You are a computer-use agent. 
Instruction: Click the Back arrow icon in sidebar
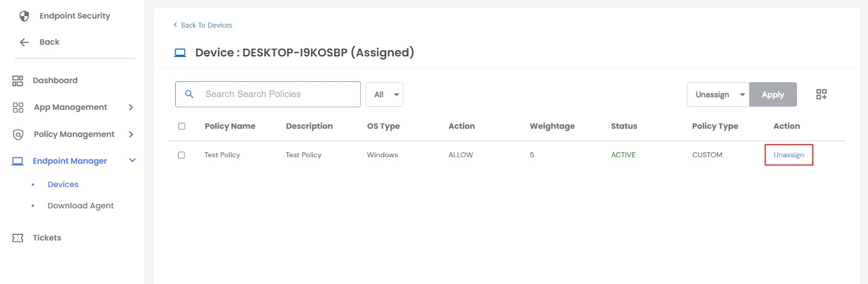(24, 42)
